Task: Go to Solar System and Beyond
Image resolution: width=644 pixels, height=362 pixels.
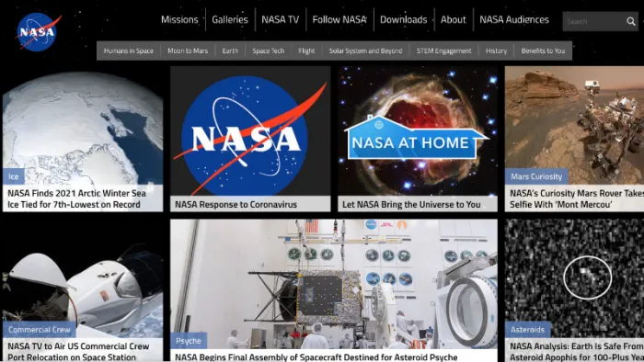Action: (365, 51)
